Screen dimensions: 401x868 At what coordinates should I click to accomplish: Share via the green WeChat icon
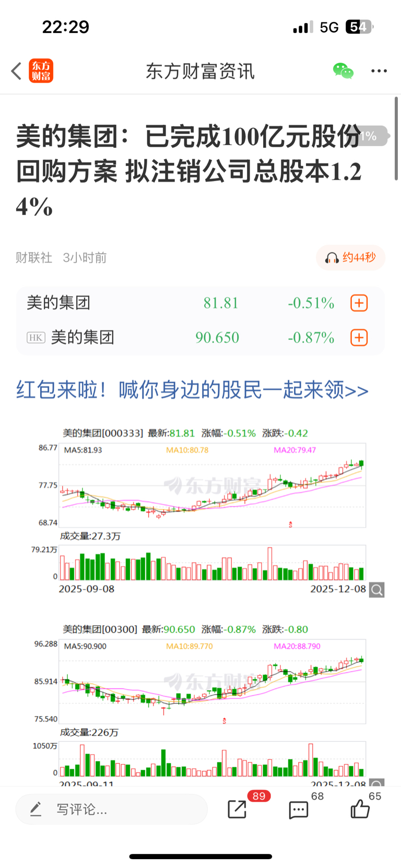(x=343, y=70)
